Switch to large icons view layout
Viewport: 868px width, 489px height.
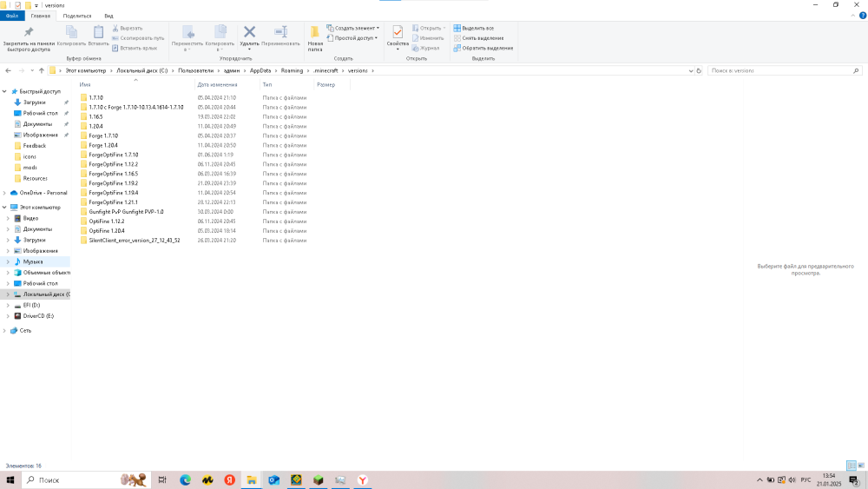(x=861, y=466)
